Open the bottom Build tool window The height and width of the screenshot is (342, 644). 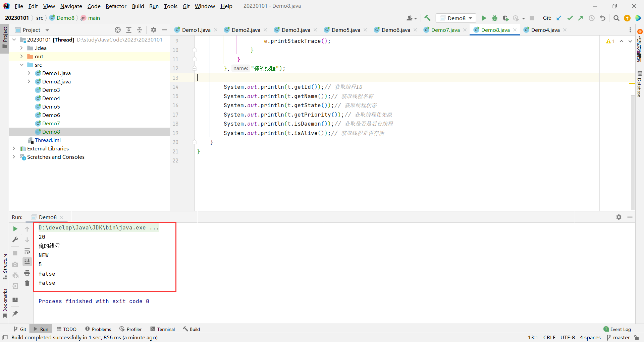pyautogui.click(x=192, y=329)
